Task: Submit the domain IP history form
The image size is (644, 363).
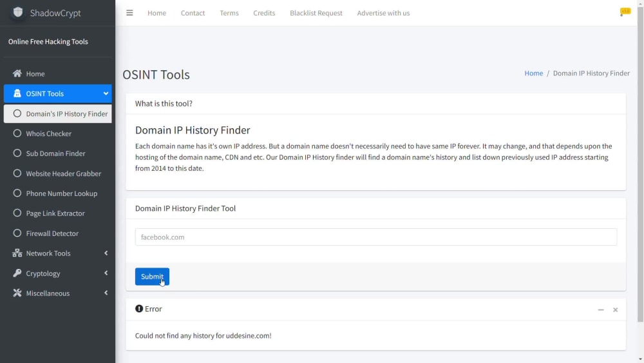Action: tap(152, 276)
